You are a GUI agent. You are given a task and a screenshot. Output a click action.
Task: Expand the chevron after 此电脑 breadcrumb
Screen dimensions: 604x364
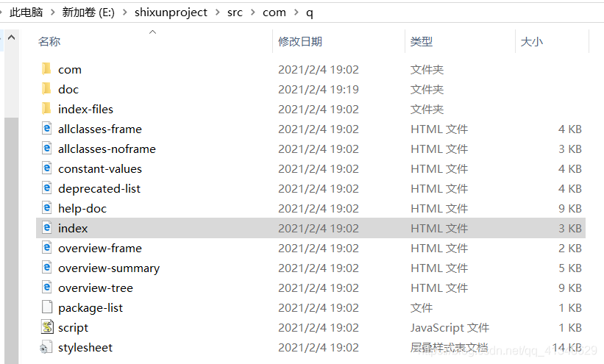pos(52,13)
